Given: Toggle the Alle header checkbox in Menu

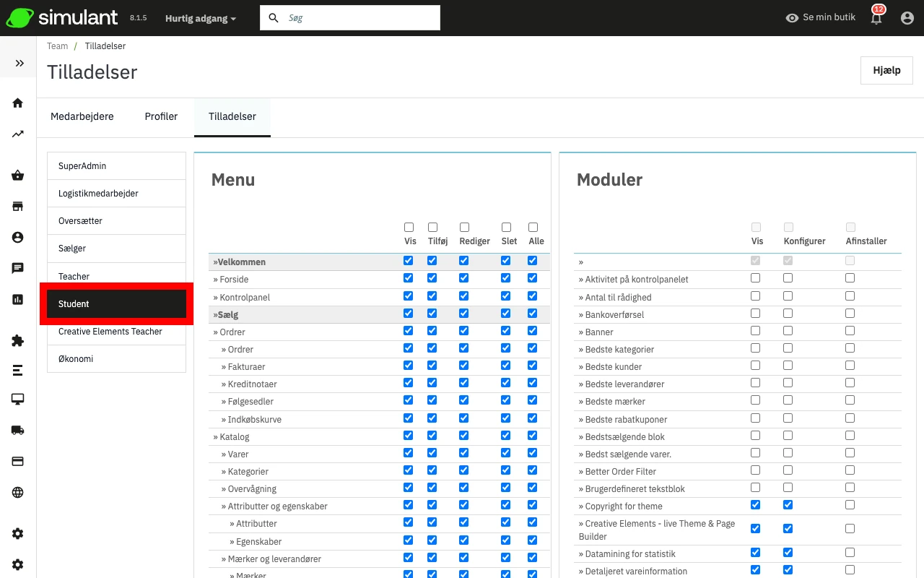Looking at the screenshot, I should point(533,227).
